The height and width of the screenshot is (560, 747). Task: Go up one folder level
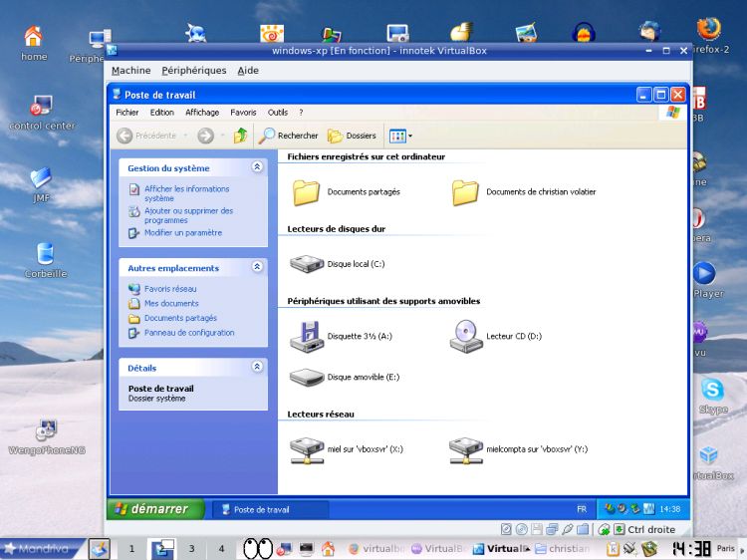(241, 136)
